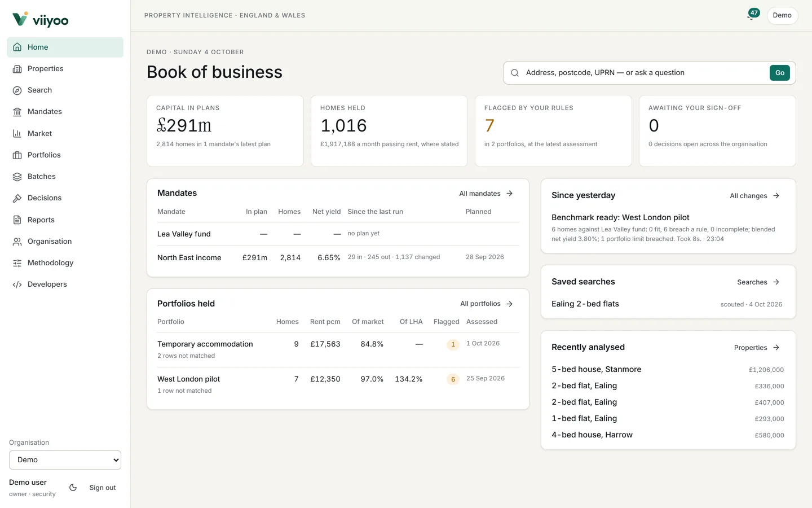Open the North East income mandate row
The image size is (812, 508).
coord(338,257)
